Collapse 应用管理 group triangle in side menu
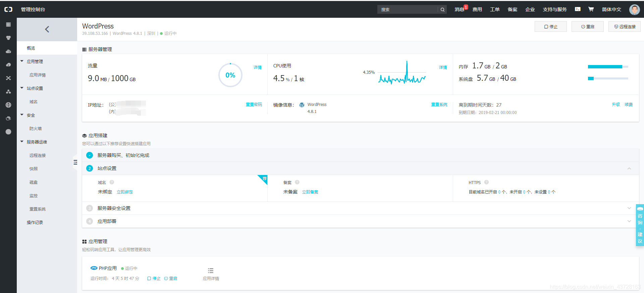Viewport: 644px width, 293px height. (x=22, y=61)
